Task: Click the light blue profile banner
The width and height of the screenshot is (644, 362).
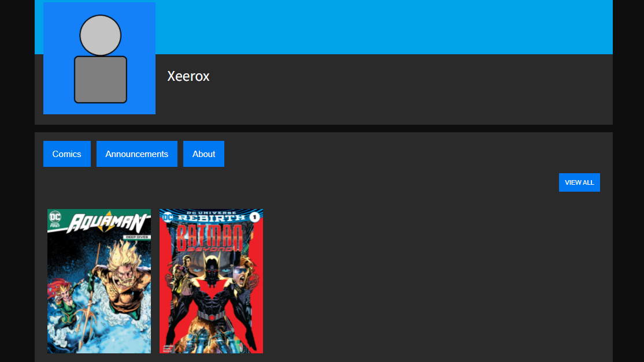Action: click(x=382, y=27)
